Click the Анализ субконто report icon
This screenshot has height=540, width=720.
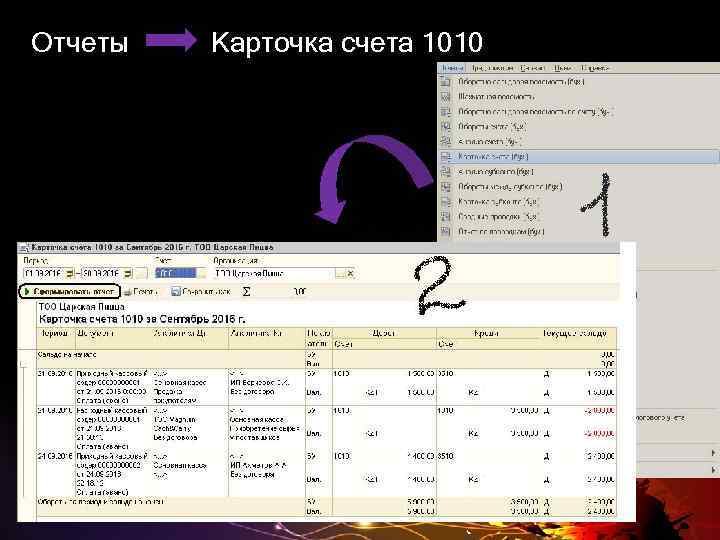(x=445, y=172)
